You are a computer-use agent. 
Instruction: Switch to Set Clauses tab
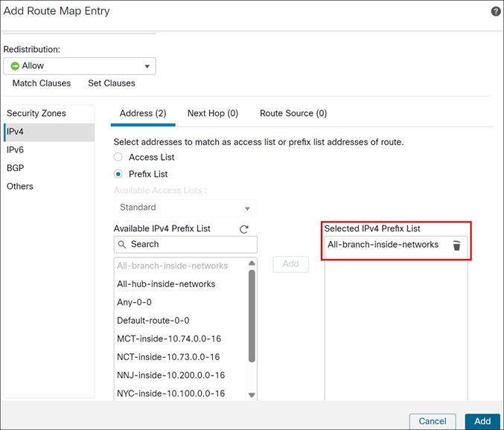112,83
